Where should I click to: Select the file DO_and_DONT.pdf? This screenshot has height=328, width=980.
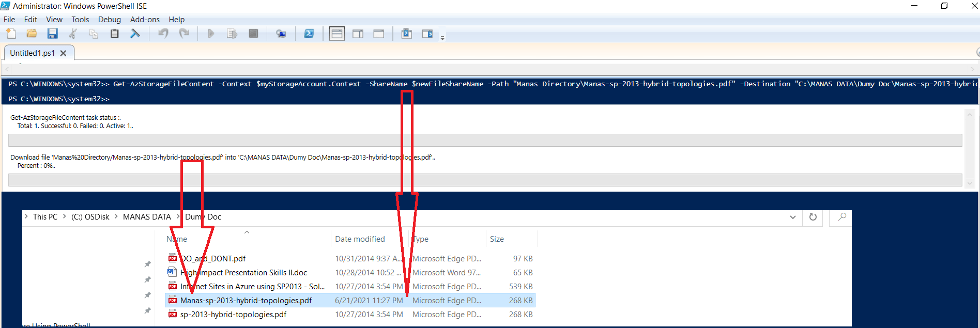[212, 259]
